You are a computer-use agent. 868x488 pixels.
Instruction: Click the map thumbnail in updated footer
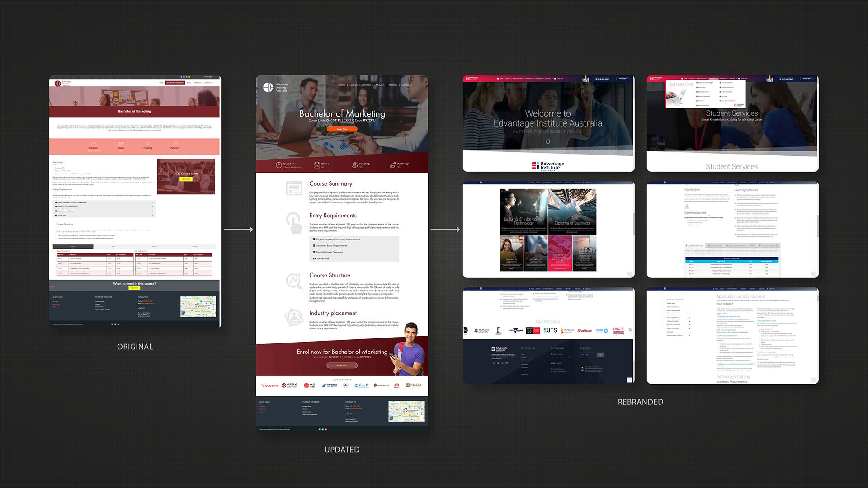tap(406, 411)
